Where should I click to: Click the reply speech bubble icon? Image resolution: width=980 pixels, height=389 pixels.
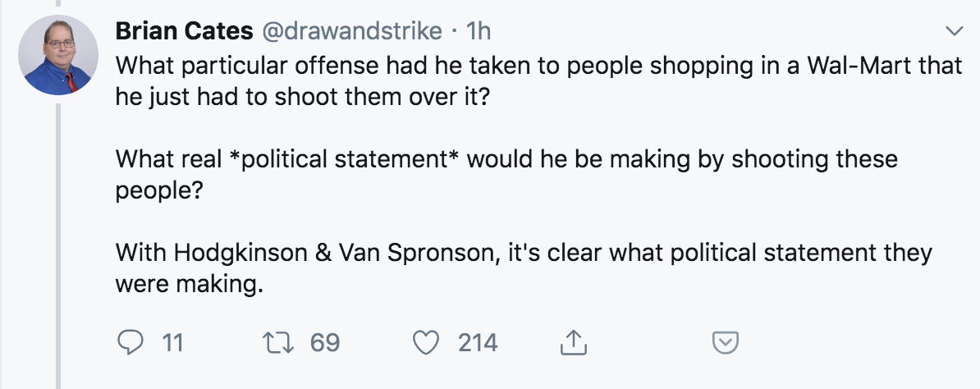pos(130,342)
